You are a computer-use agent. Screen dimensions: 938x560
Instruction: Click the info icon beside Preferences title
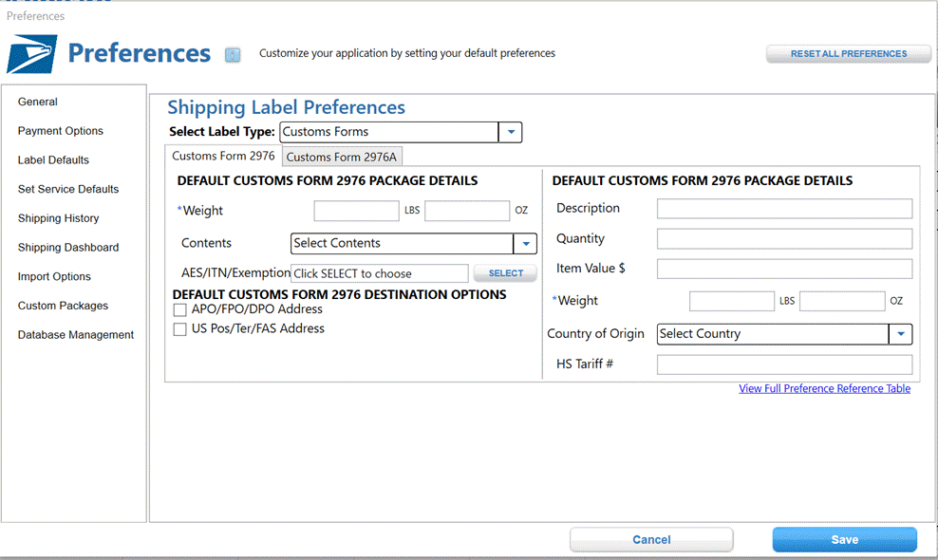[233, 55]
